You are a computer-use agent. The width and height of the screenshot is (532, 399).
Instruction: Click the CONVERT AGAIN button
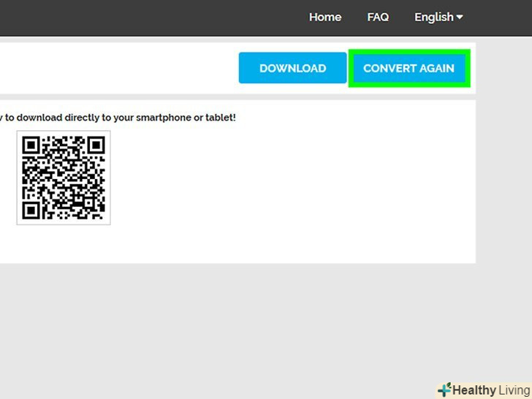[x=408, y=68]
